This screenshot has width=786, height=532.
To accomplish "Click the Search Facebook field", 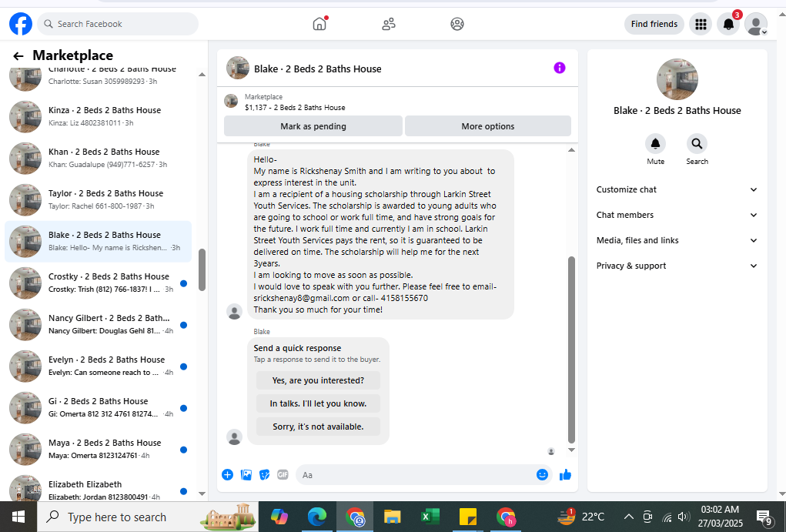I will pos(118,24).
